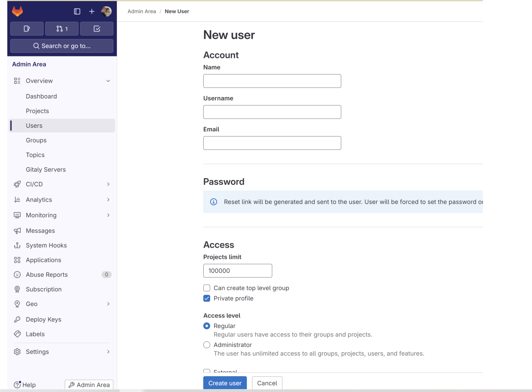Screen dimensions: 532x392
Task: Open the Help menu
Action: click(25, 385)
